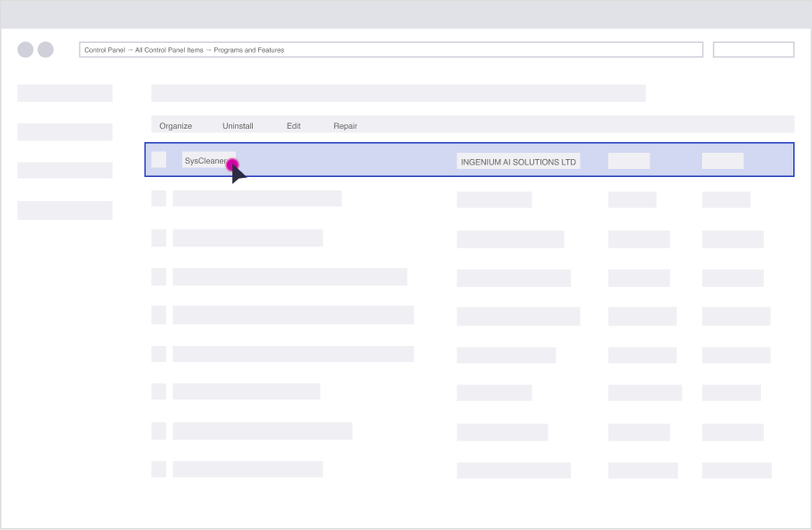Click the second round navigation button

point(46,50)
